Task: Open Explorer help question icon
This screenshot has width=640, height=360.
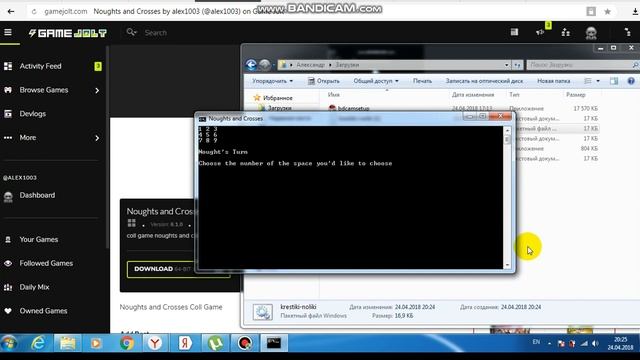Action: pos(631,81)
